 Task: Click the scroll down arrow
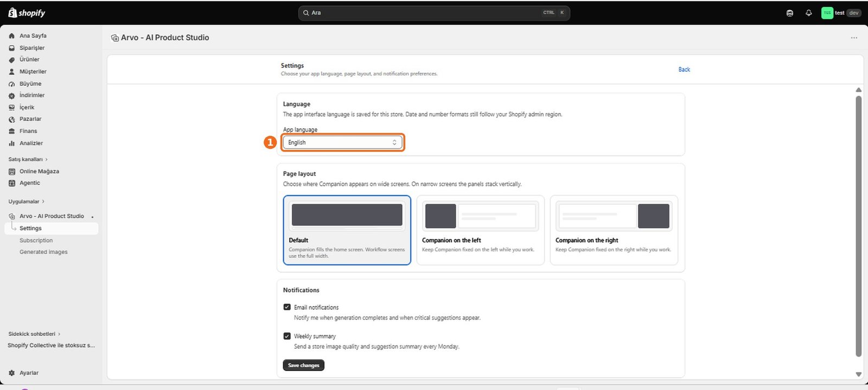pos(858,374)
